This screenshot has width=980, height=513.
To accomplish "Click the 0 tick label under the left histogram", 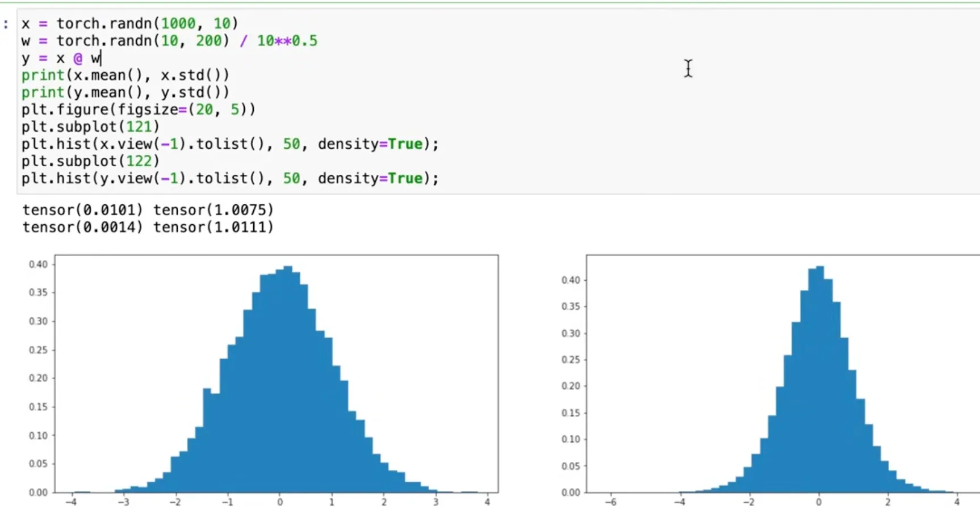I will click(x=279, y=502).
